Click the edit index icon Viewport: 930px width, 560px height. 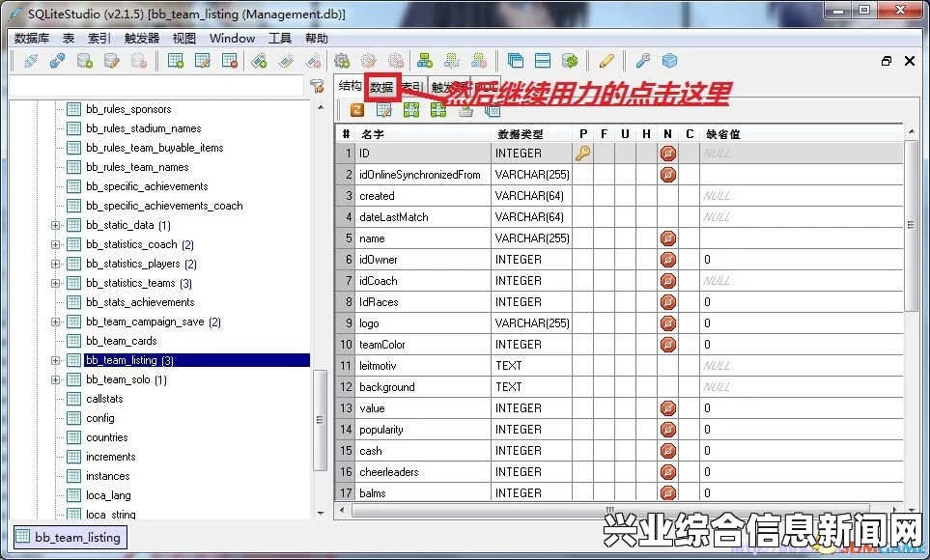286,61
